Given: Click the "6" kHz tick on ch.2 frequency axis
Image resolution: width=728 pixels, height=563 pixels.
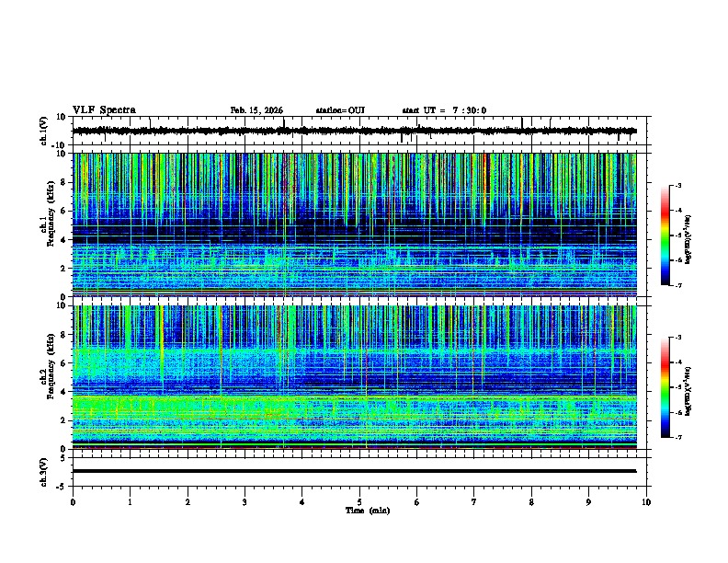Looking at the screenshot, I should [63, 362].
